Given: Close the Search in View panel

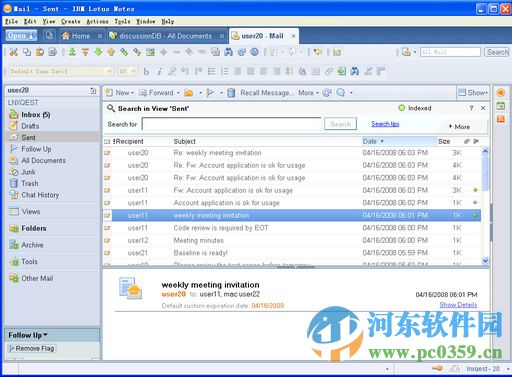Looking at the screenshot, I should [x=483, y=108].
